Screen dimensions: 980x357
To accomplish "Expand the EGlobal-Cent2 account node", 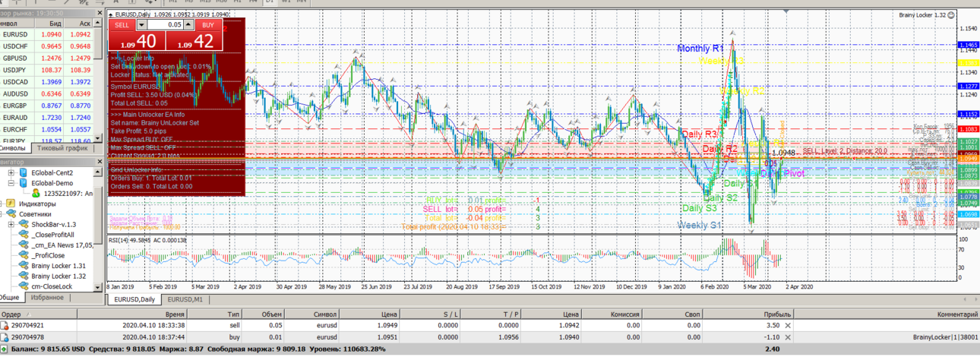I will [11, 172].
